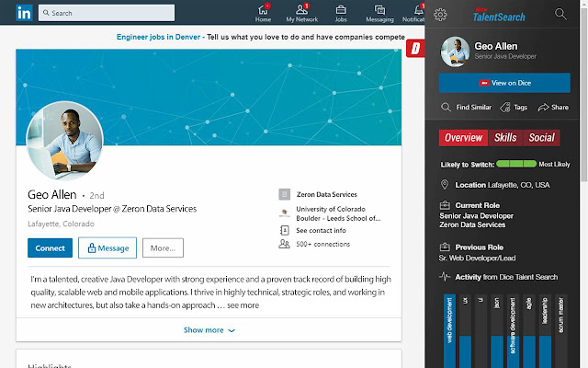The height and width of the screenshot is (368, 588).
Task: Click the Previous Role briefcase icon
Action: tap(445, 247)
